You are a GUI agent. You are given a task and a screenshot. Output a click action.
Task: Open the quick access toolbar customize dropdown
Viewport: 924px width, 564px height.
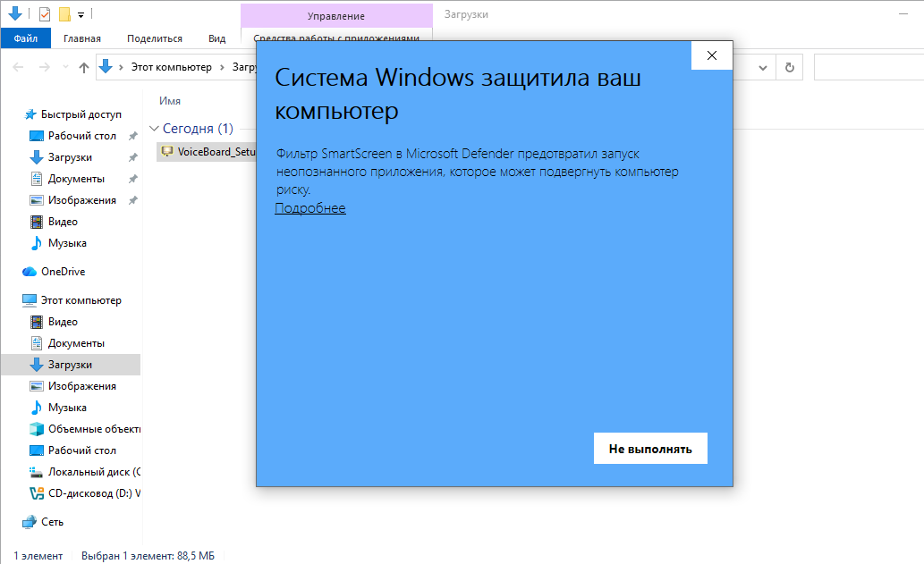[80, 13]
